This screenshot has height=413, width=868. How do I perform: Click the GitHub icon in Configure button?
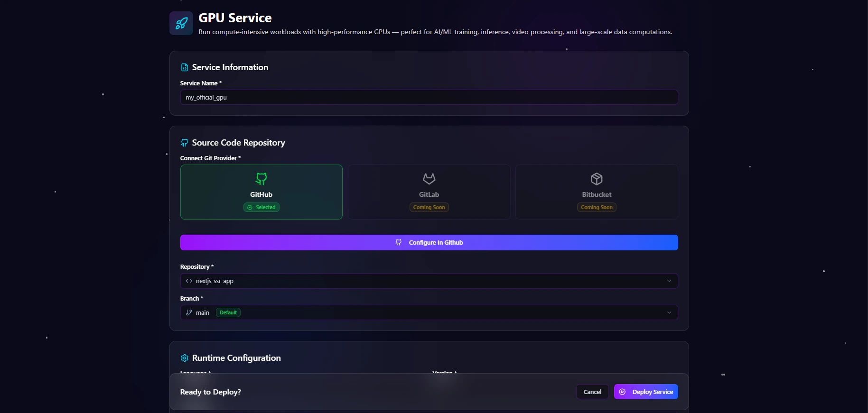[x=399, y=242]
